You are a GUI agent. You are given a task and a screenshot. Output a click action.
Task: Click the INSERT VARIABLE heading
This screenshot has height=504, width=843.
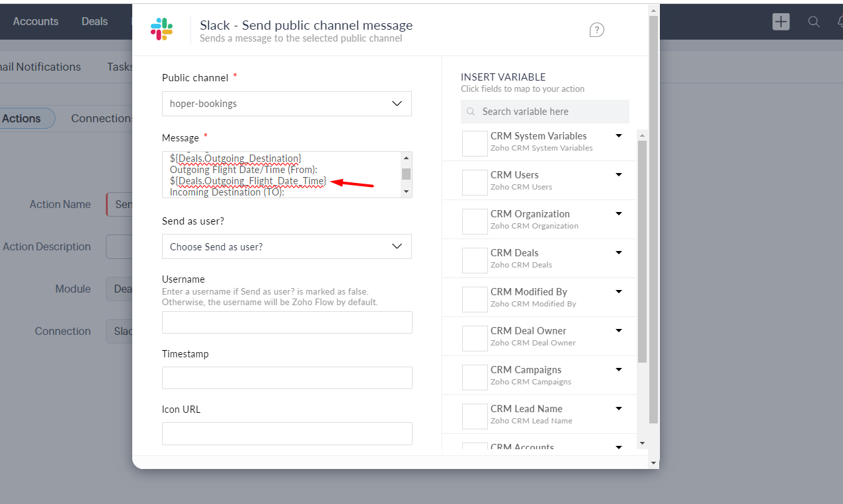tap(503, 77)
